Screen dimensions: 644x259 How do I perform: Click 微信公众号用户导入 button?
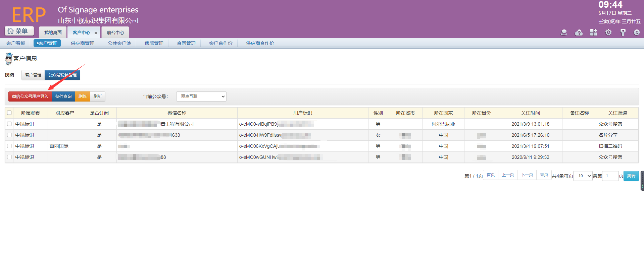pos(30,96)
